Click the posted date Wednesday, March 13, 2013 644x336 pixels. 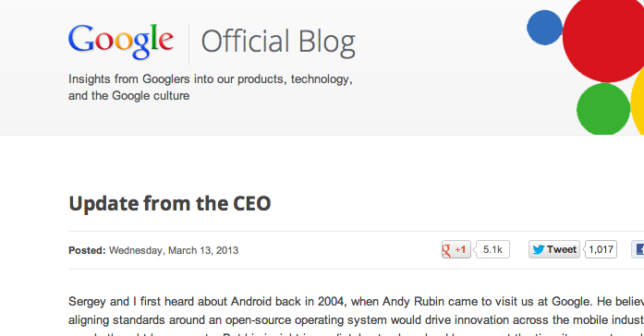(174, 250)
